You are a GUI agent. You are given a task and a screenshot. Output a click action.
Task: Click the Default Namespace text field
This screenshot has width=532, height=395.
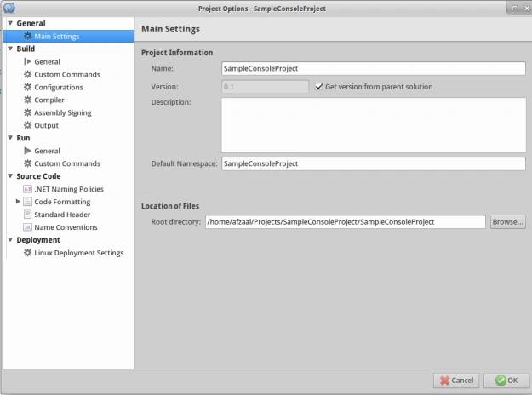(x=374, y=163)
